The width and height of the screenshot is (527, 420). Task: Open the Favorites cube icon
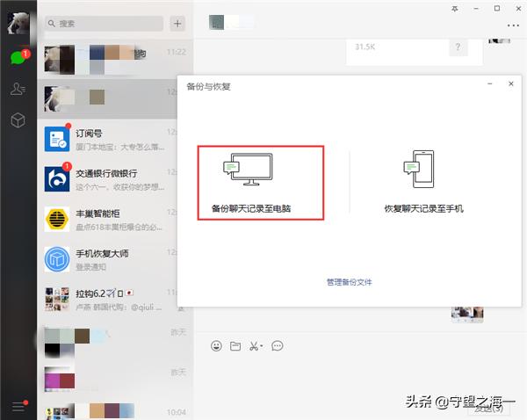coord(18,120)
